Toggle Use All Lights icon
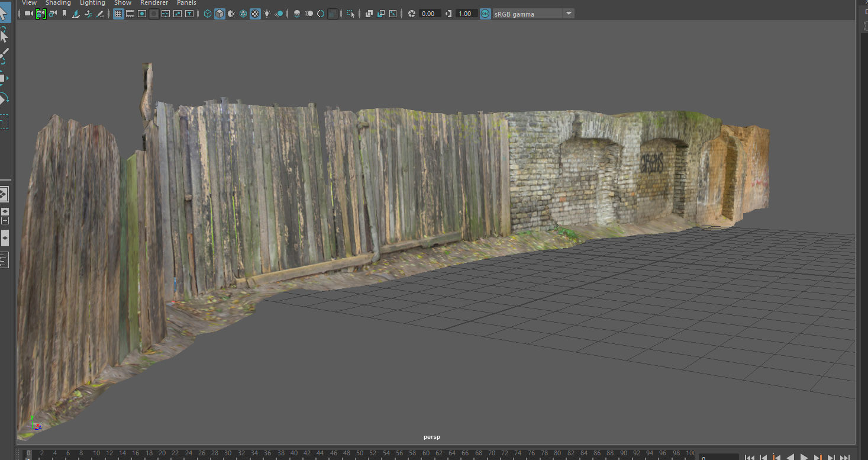Screen dimensions: 868x460 (267, 14)
